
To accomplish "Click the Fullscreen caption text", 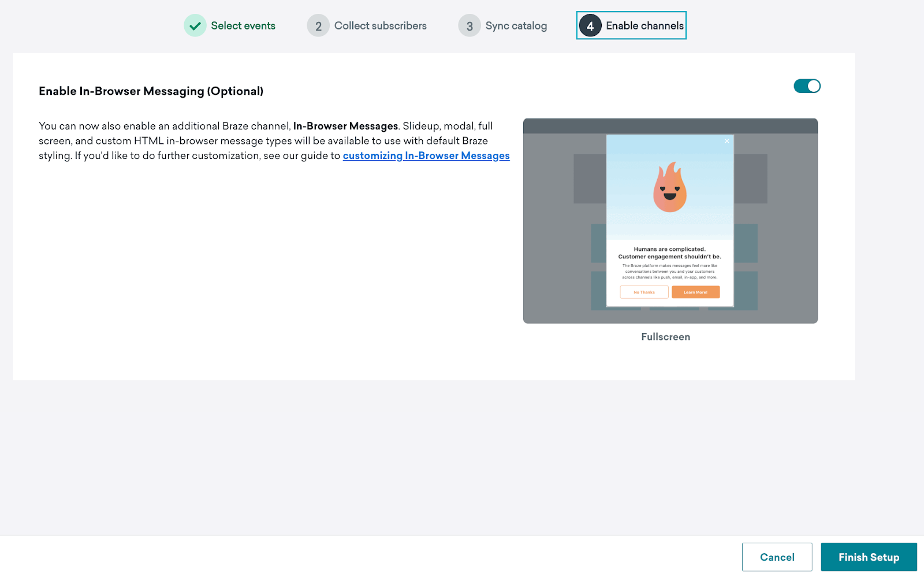I will [x=665, y=337].
